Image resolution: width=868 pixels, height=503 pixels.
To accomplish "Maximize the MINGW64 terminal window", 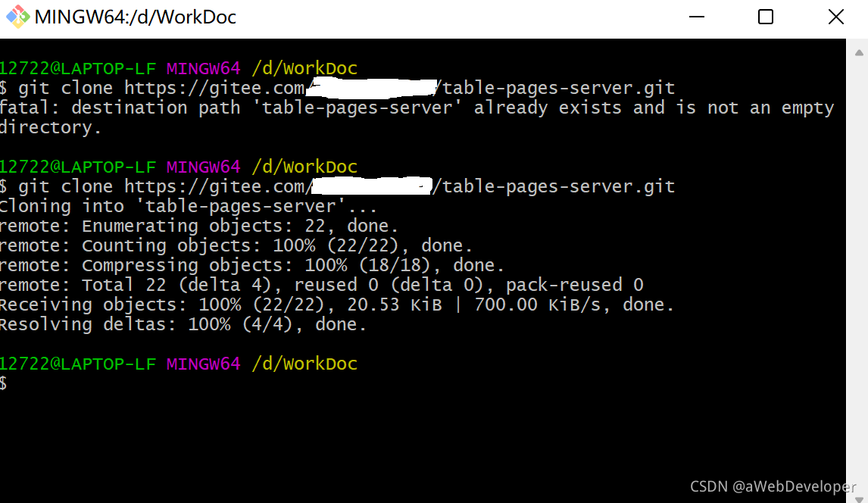I will click(766, 17).
